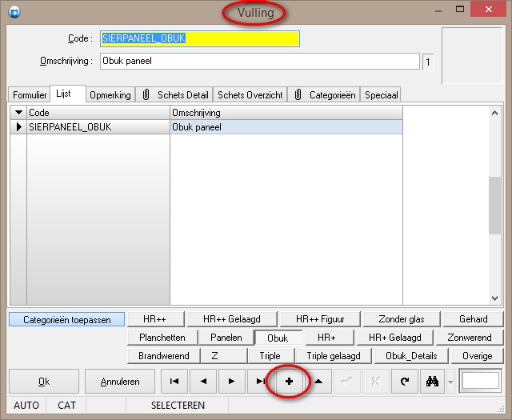Screen dimensions: 512x420
Task: Open the Opmerking tab
Action: (x=110, y=95)
